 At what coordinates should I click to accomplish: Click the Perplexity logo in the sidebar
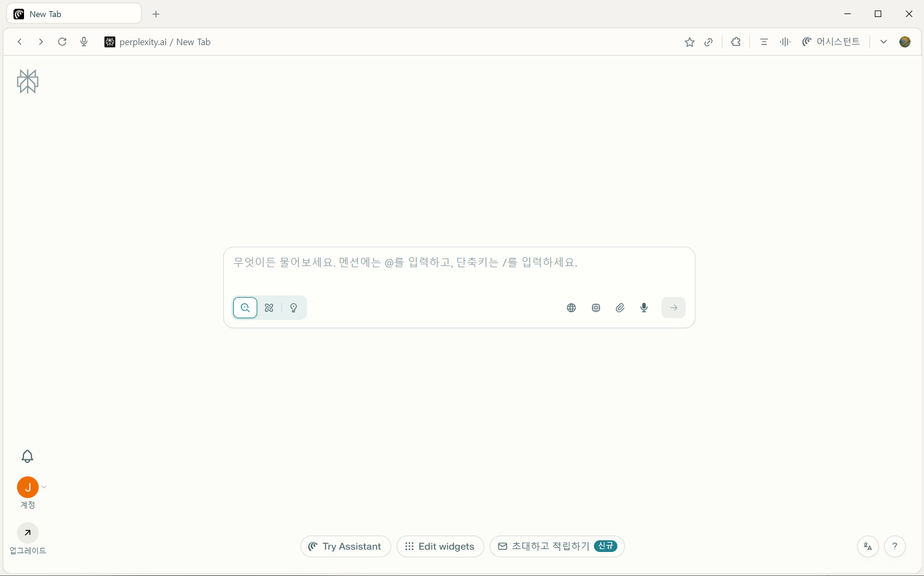(28, 81)
